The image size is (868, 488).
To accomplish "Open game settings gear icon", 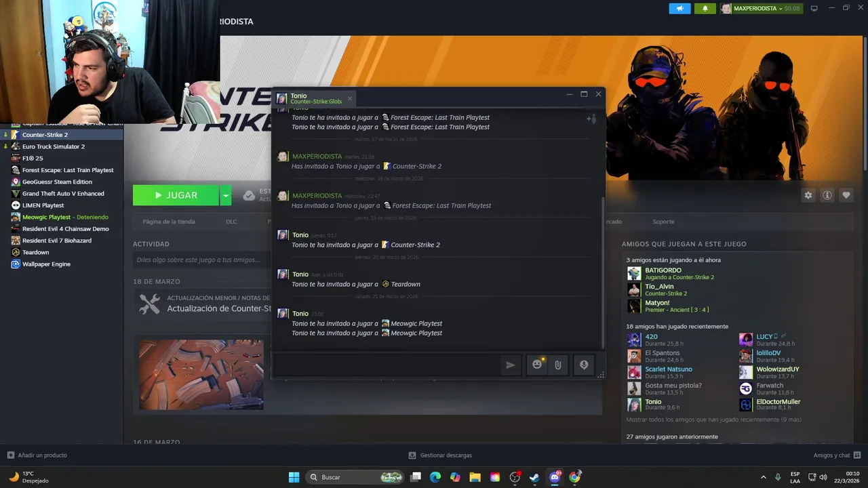I will [x=808, y=195].
